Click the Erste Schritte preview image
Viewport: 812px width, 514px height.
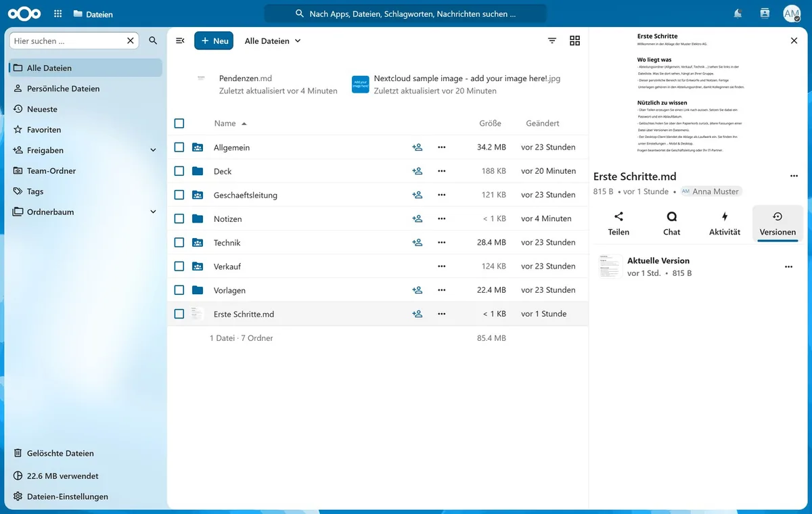690,93
